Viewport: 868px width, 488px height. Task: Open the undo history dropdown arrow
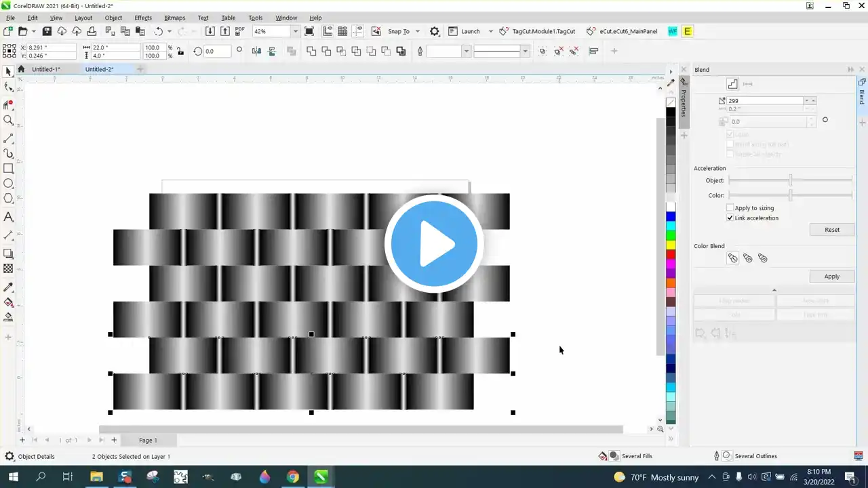point(170,31)
